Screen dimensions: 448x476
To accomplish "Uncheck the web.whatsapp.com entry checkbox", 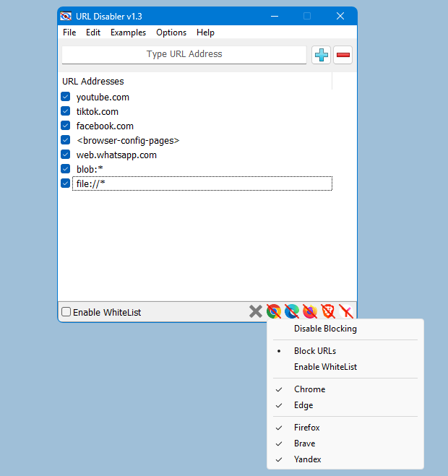I will tap(66, 155).
